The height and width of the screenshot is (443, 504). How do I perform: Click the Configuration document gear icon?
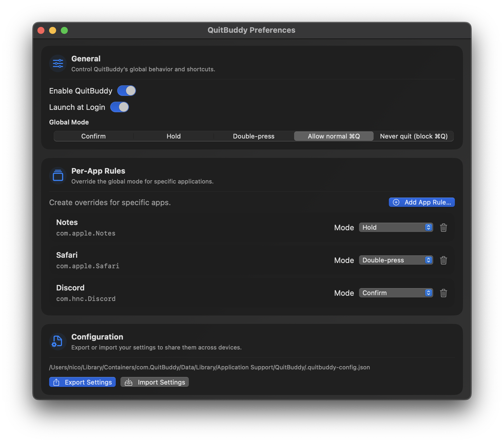58,342
